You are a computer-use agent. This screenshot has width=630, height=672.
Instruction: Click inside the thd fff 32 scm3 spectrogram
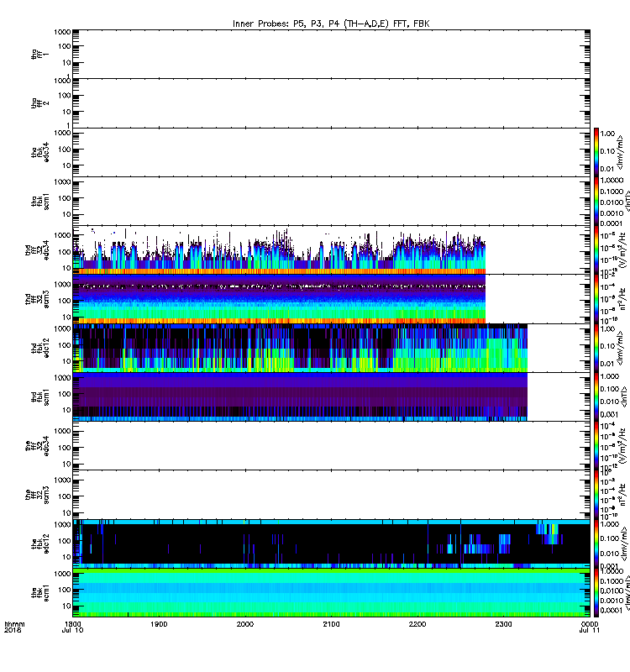(279, 299)
